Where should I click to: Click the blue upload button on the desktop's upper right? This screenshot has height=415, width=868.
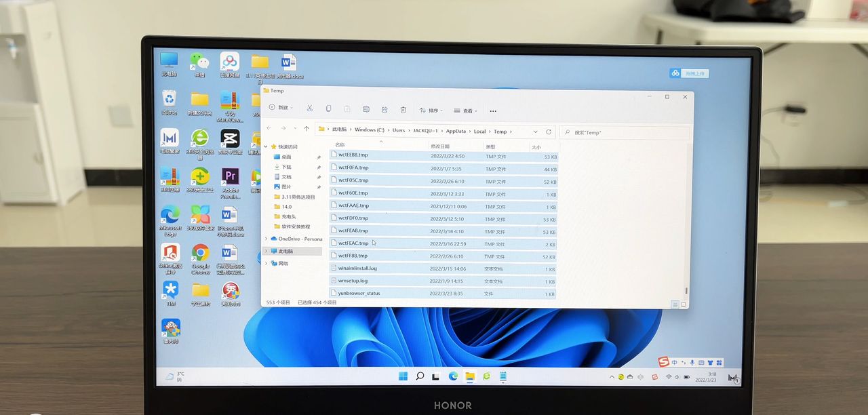click(x=689, y=73)
